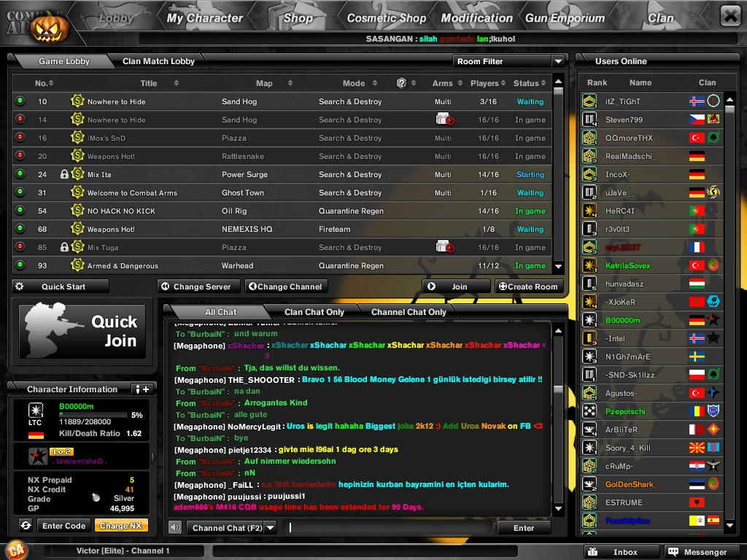Click the lock icon on Mix Tuga room

coord(64,247)
